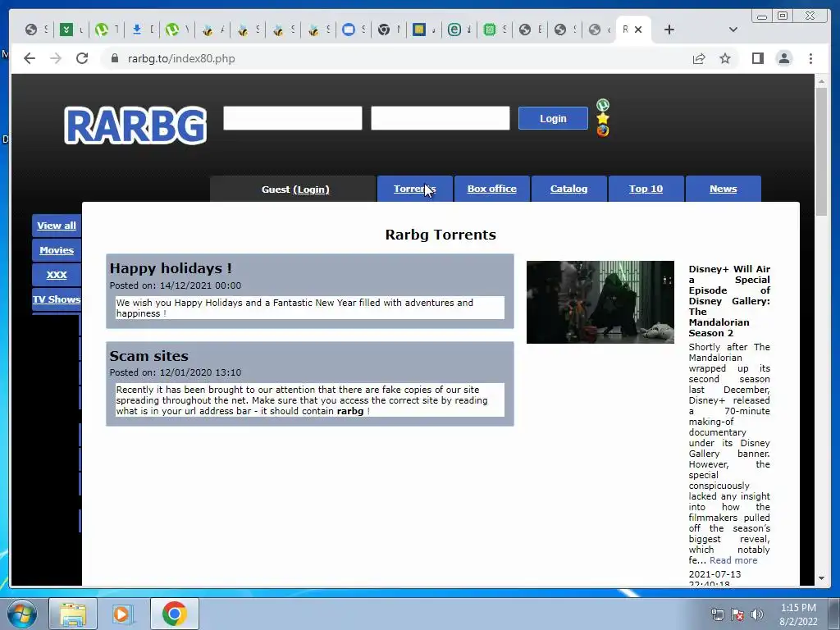Click the Mandalorian news thumbnail image
This screenshot has height=630, width=840.
pos(600,302)
